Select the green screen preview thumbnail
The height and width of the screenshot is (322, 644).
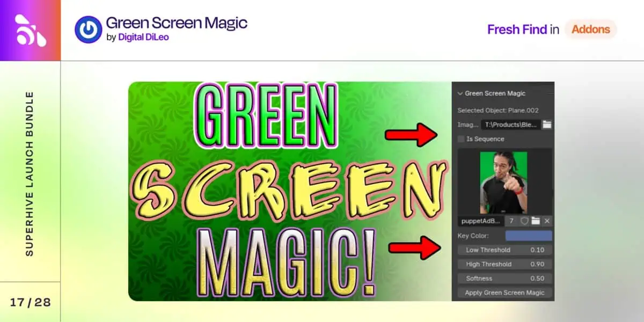(x=504, y=182)
